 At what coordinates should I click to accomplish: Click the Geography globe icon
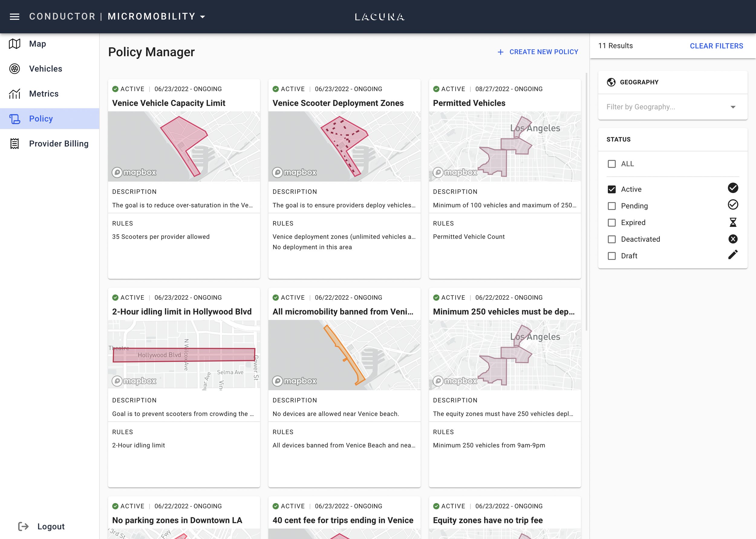pyautogui.click(x=611, y=82)
